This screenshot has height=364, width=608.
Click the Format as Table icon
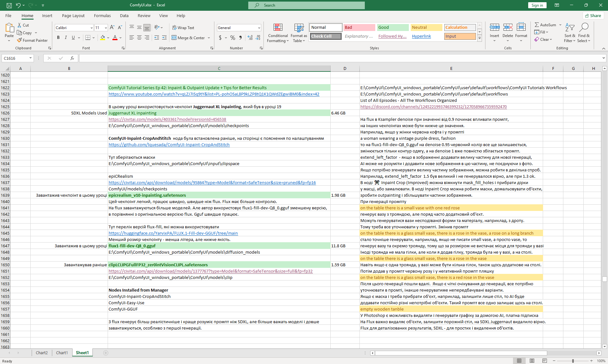[x=299, y=28]
